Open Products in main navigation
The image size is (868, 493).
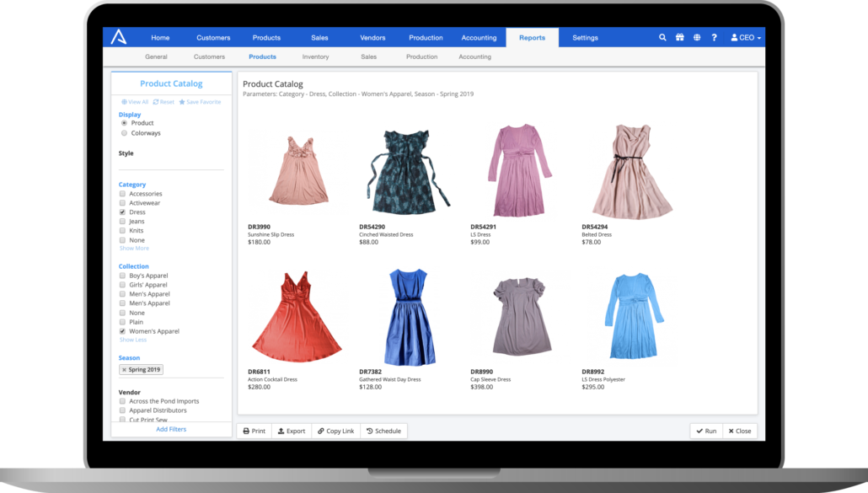tap(266, 38)
